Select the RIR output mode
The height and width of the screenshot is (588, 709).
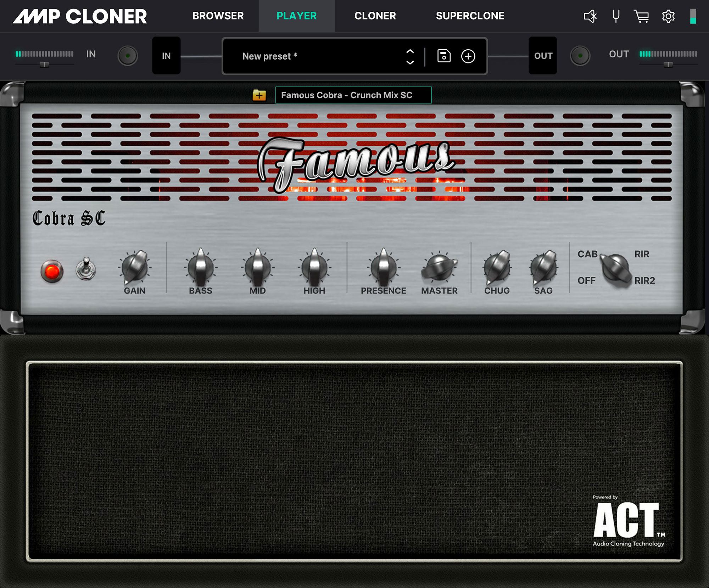pyautogui.click(x=642, y=254)
